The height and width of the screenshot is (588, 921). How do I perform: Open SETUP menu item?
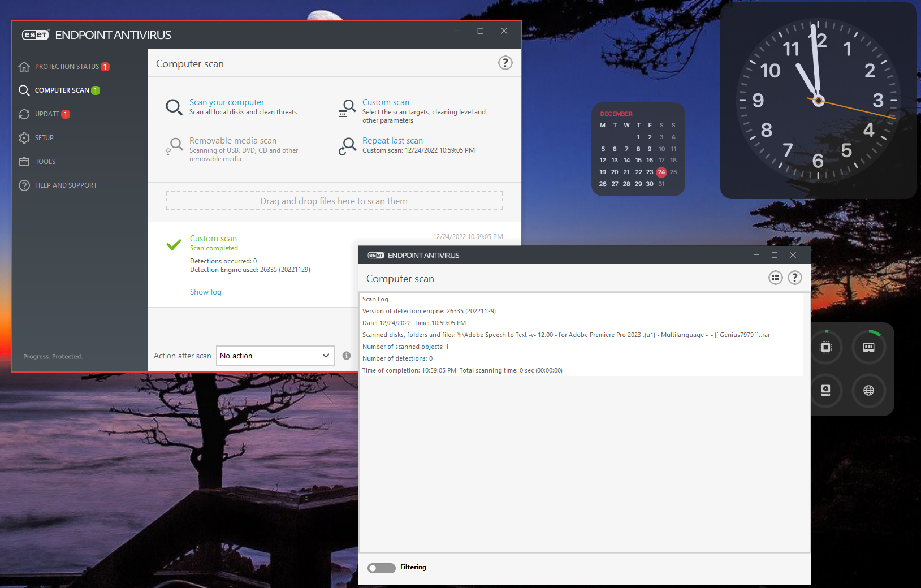tap(44, 138)
